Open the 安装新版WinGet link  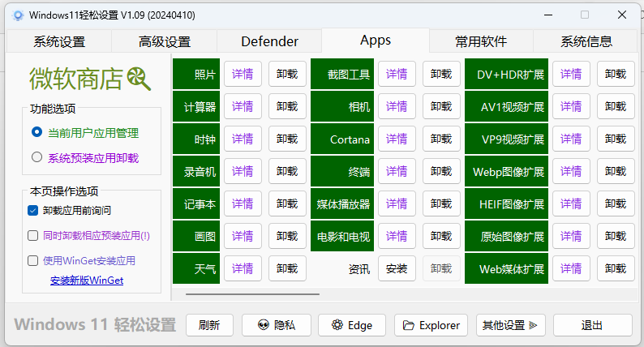(87, 281)
